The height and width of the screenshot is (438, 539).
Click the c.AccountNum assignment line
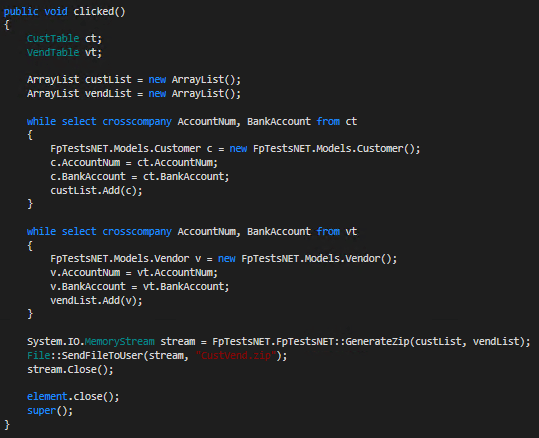(134, 163)
